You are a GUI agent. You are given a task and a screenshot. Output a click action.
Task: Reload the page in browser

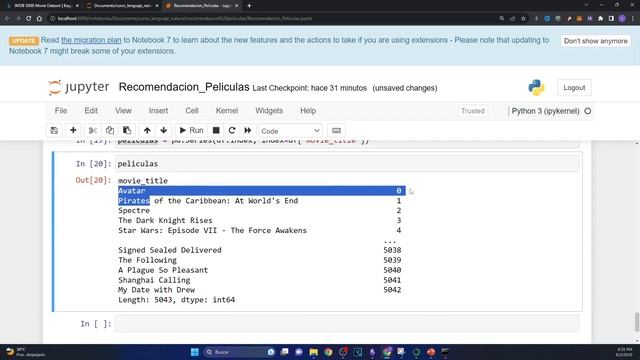(29, 18)
